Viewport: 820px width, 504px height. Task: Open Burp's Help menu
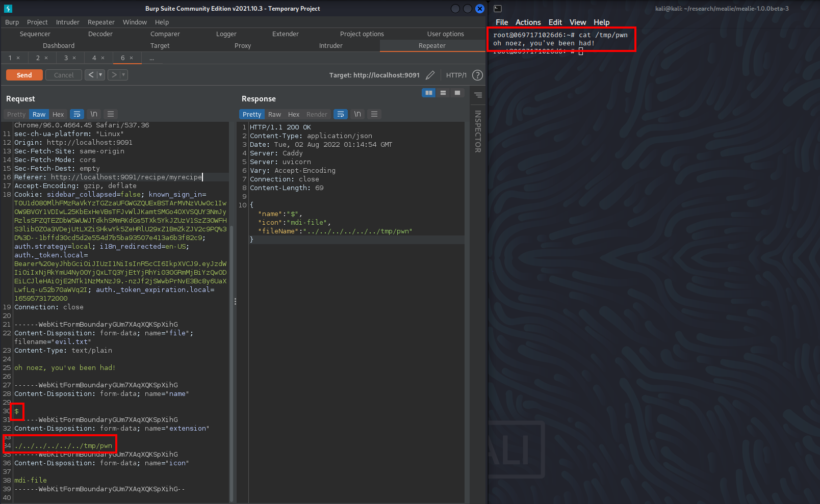pyautogui.click(x=162, y=22)
